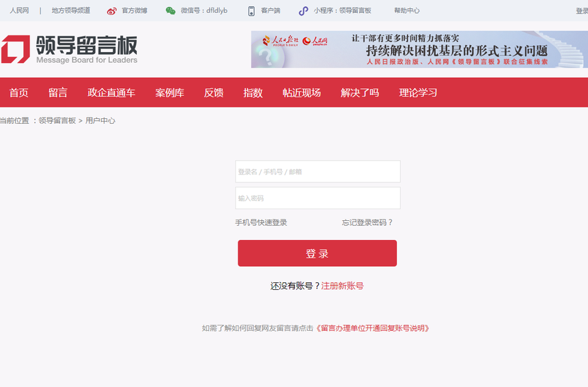Open the 官方微博 link
The height and width of the screenshot is (387, 588).
click(135, 10)
